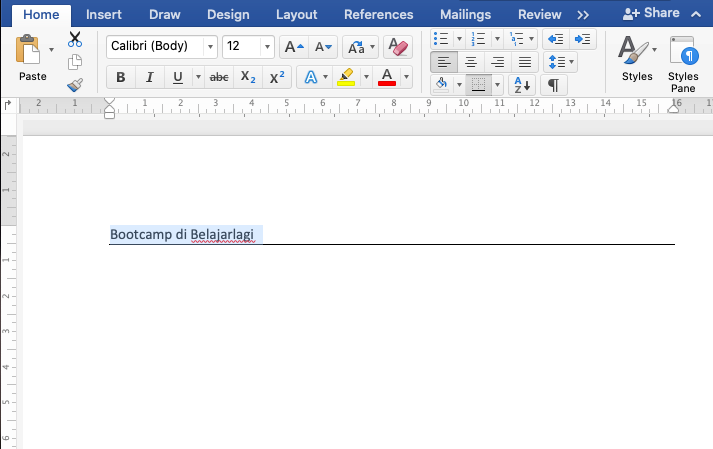Click the Copy icon

(75, 62)
